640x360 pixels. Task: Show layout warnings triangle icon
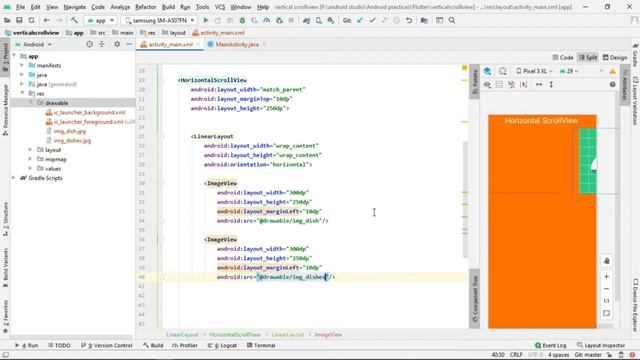[613, 71]
